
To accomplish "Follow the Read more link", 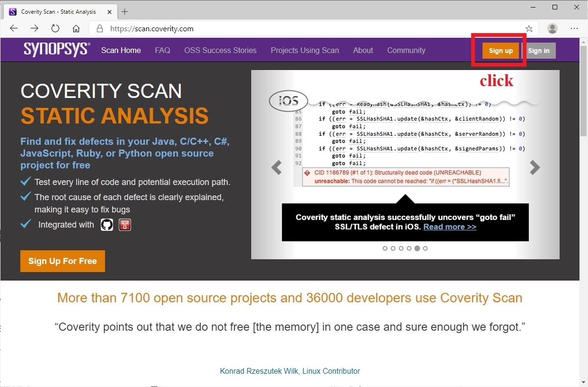I will [450, 227].
